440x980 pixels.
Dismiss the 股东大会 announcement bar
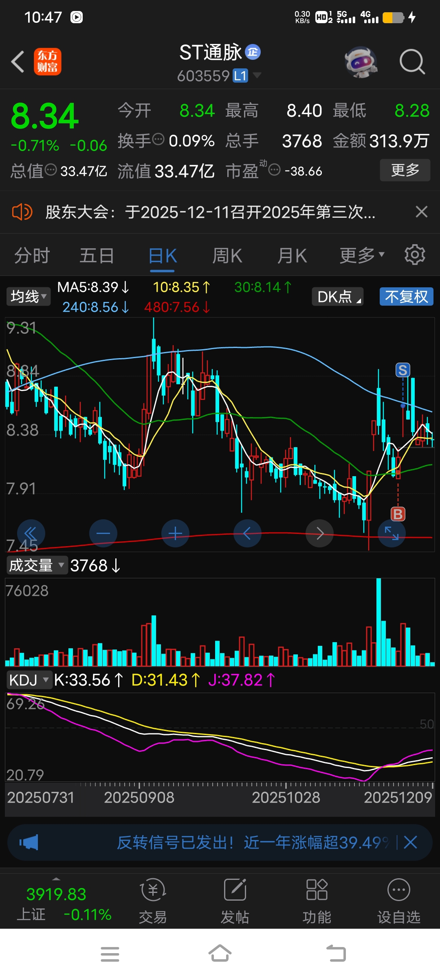pos(422,212)
